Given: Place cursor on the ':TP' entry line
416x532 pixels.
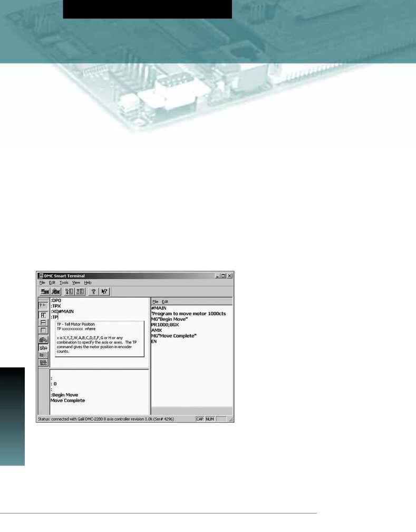Looking at the screenshot, I should click(55, 317).
